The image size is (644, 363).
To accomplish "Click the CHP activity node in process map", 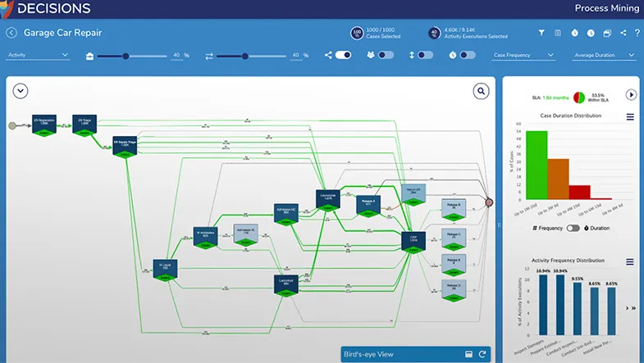I will (x=414, y=238).
